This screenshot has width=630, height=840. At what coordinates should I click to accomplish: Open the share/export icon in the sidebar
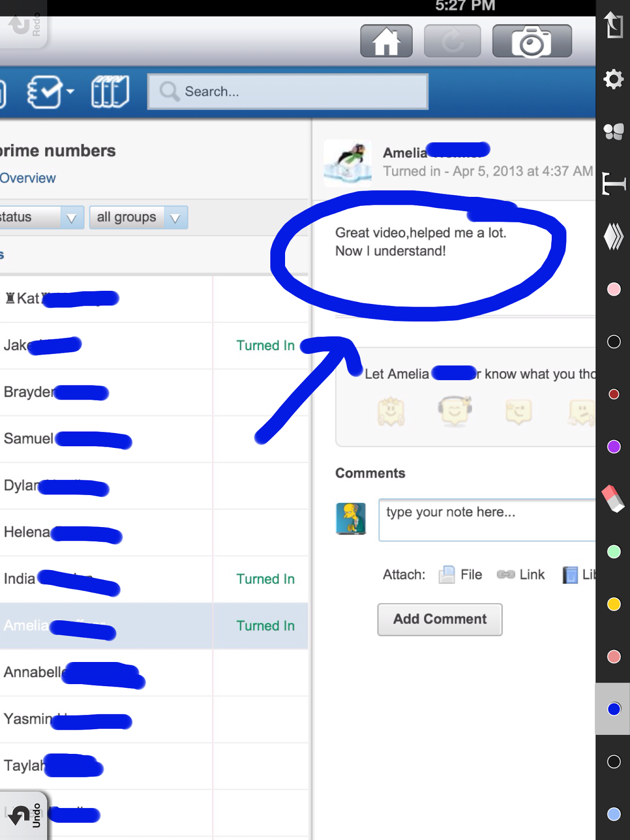coord(613,25)
